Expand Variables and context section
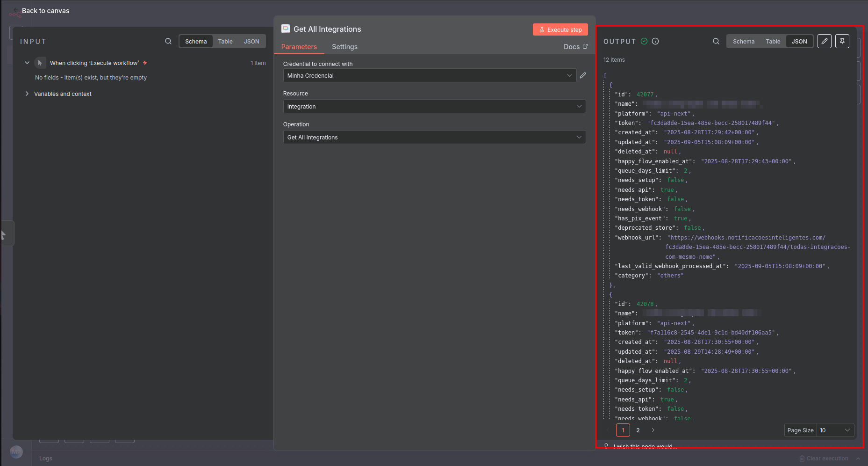The image size is (868, 466). click(27, 94)
